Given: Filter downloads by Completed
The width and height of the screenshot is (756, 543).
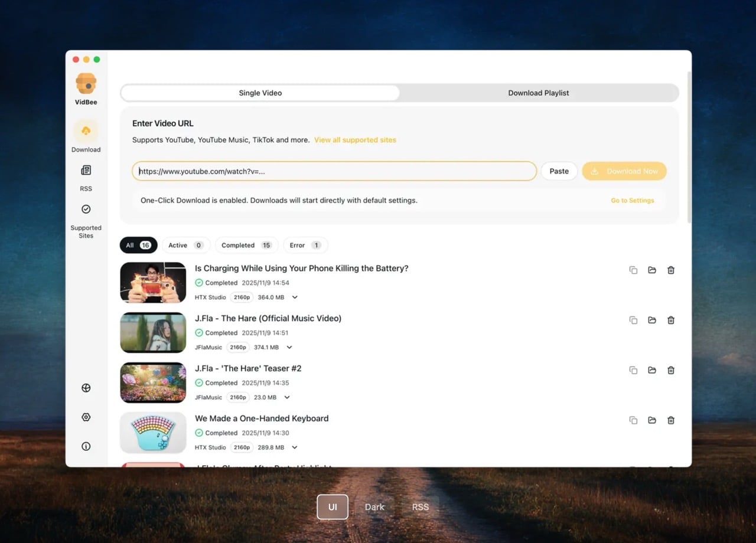Looking at the screenshot, I should (x=246, y=245).
